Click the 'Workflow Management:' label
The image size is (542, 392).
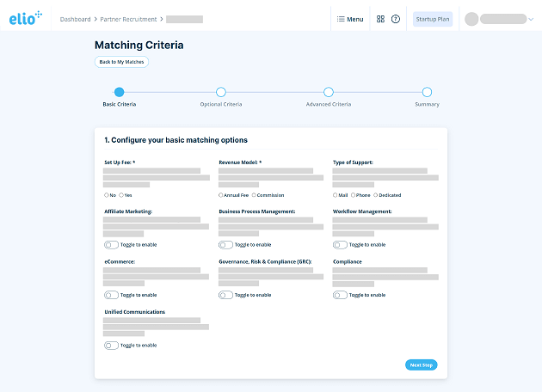pos(362,211)
